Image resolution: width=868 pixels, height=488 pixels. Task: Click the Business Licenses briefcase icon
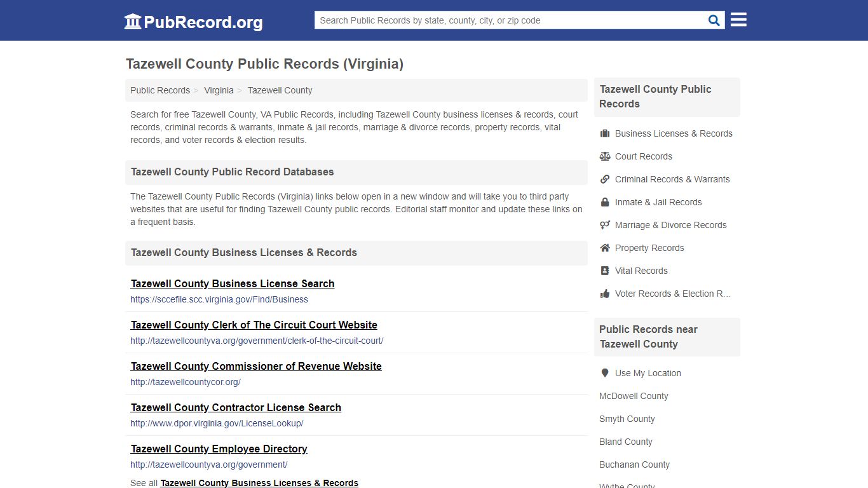(605, 133)
